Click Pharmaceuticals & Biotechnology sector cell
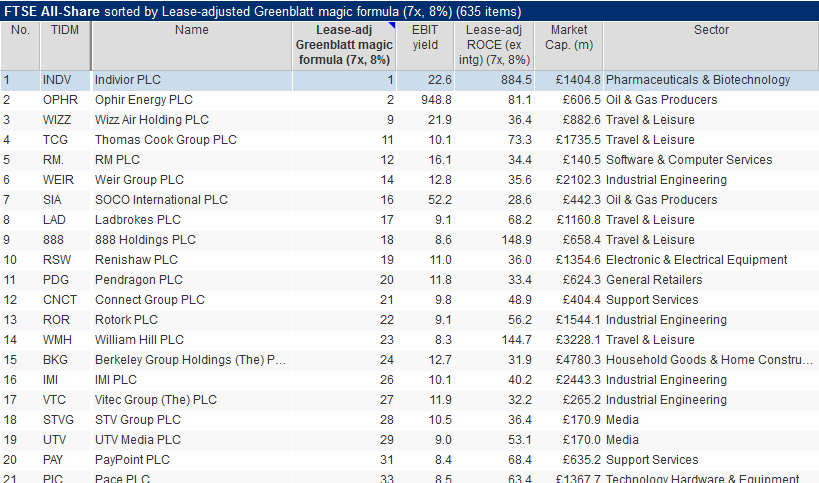 [x=698, y=80]
